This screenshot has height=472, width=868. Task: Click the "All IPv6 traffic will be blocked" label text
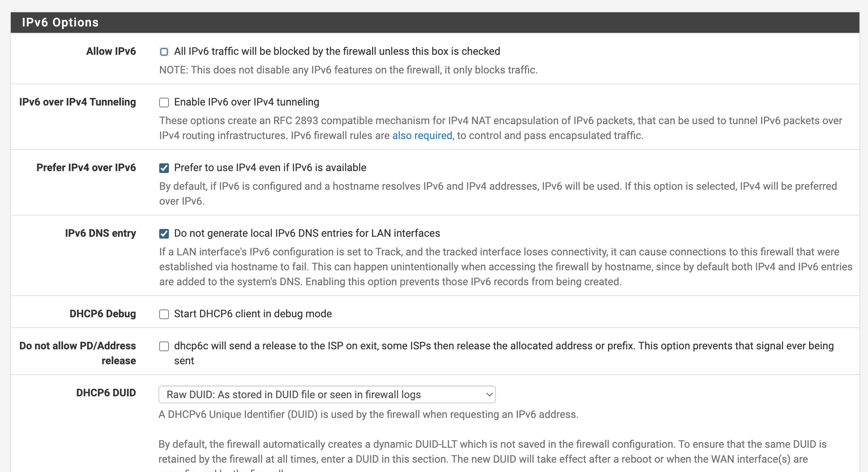337,51
